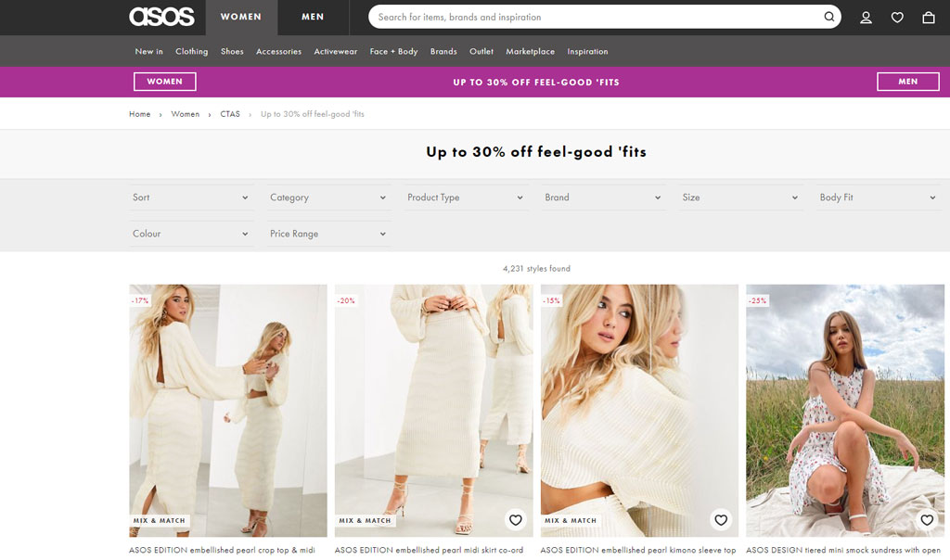950x560 pixels.
Task: Open the Clothing menu
Action: tap(191, 52)
